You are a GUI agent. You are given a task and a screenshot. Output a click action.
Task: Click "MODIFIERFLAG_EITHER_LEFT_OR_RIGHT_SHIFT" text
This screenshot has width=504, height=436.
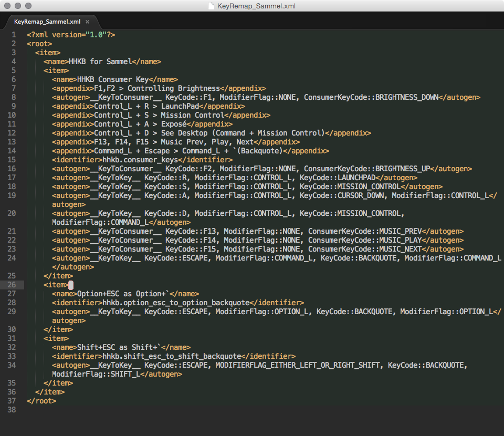[297, 365]
